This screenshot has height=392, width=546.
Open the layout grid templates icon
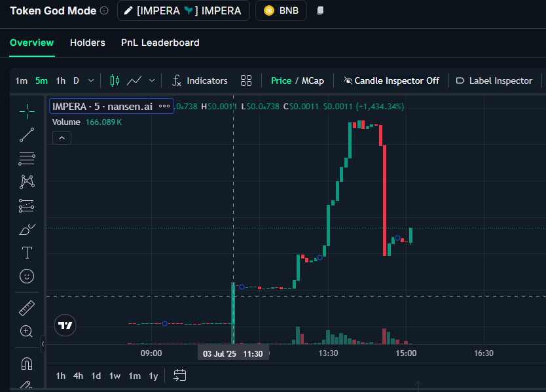pyautogui.click(x=246, y=80)
